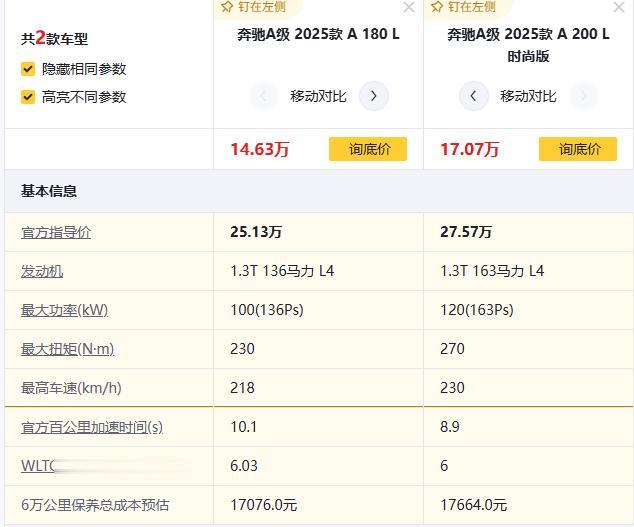Open 发动机 parameter link
Viewport: 634px width, 527px height.
point(42,271)
